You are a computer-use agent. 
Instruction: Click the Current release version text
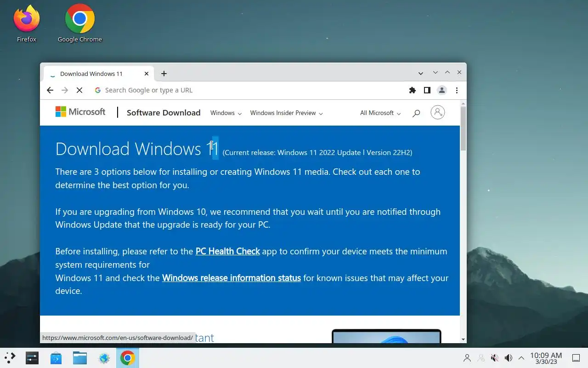tap(317, 152)
